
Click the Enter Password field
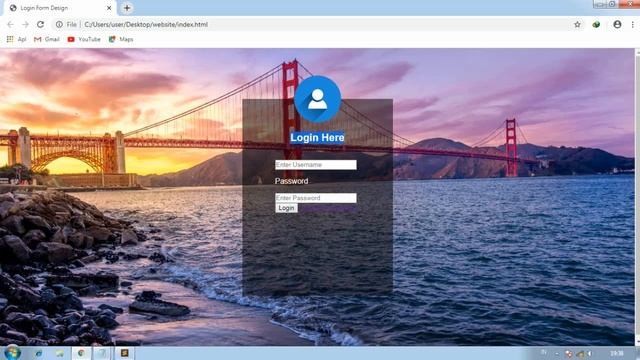tap(316, 198)
